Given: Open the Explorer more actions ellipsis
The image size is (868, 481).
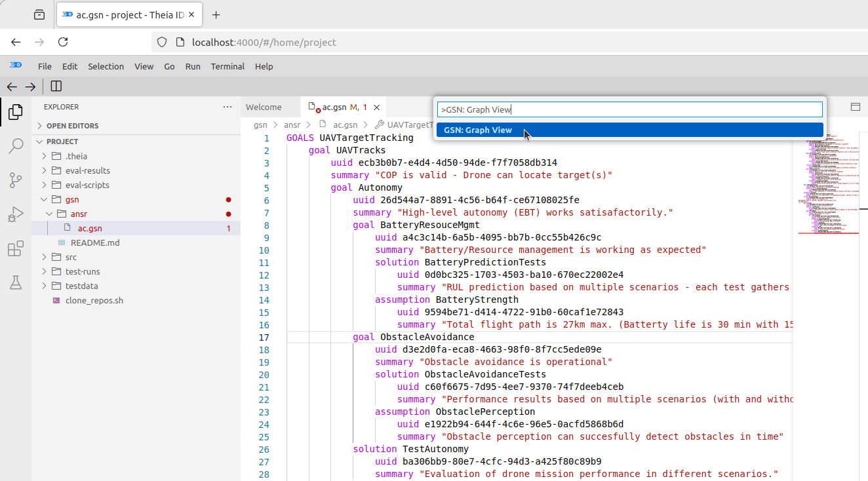Looking at the screenshot, I should [227, 107].
